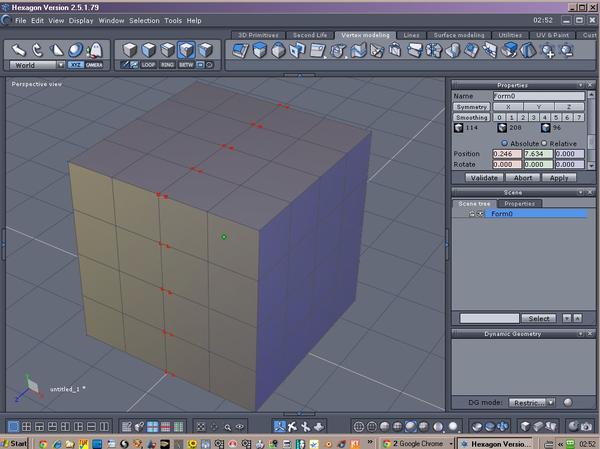This screenshot has height=449, width=600.
Task: Click the down arrow beside Select button
Action: point(567,318)
